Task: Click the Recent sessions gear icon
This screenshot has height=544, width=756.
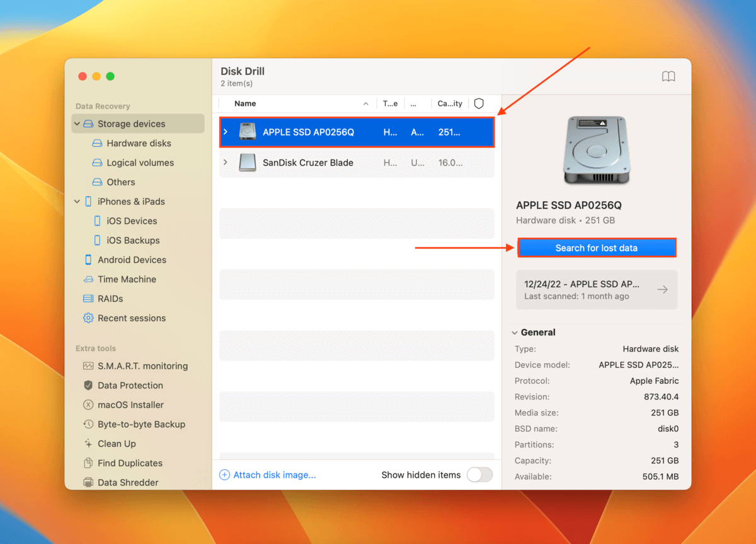Action: [88, 318]
